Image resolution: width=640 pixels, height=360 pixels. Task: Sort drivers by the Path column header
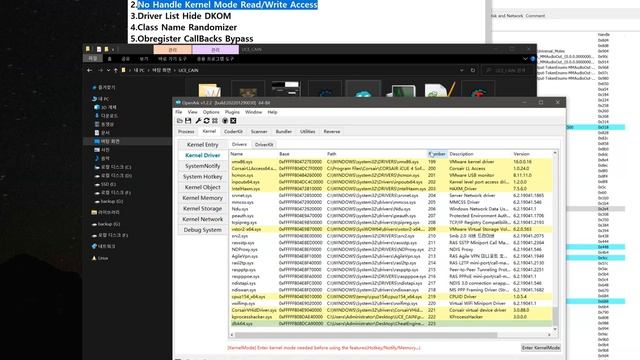pos(376,154)
